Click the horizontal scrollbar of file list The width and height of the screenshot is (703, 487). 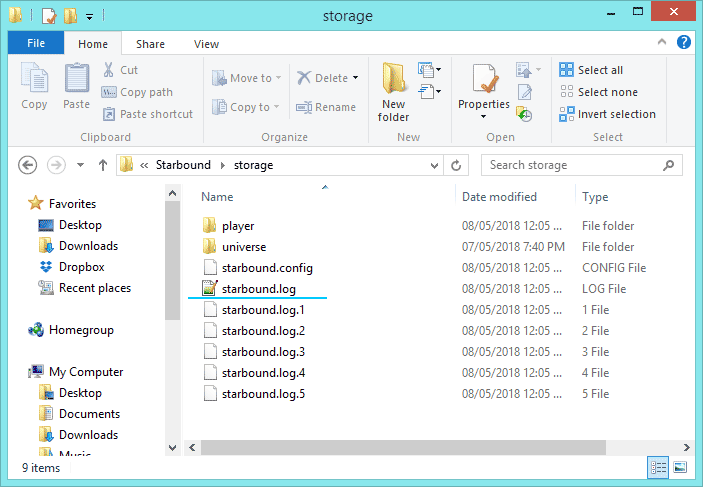[x=403, y=447]
